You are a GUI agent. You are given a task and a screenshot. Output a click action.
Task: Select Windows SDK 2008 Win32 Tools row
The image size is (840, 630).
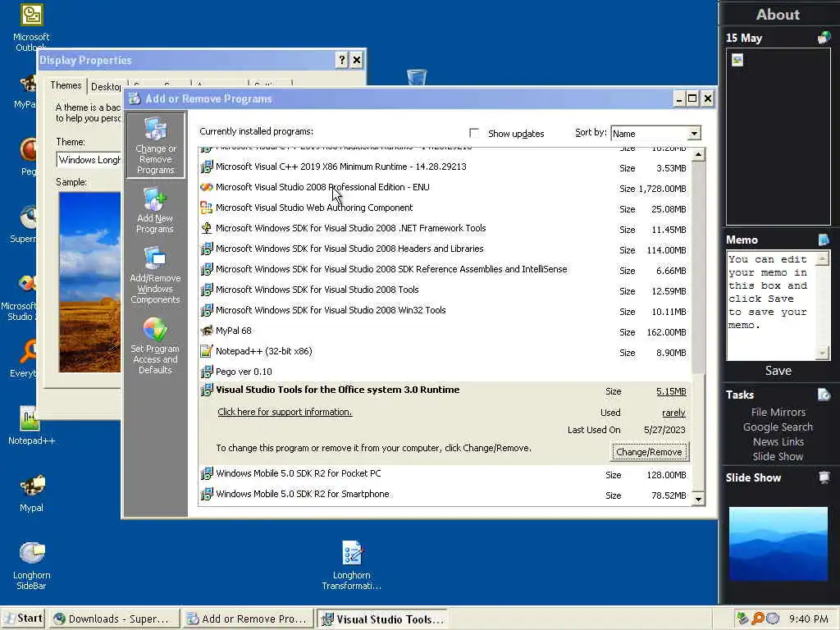[x=444, y=311]
